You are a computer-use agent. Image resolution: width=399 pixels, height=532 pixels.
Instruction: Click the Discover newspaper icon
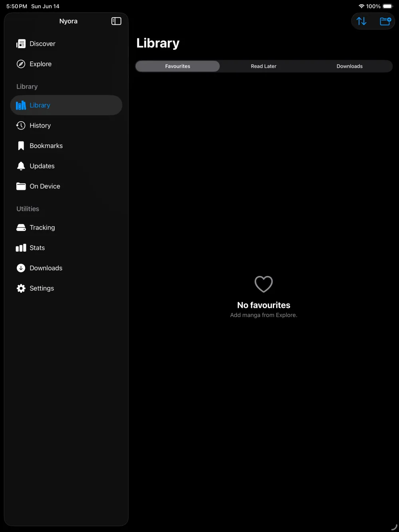click(x=21, y=44)
